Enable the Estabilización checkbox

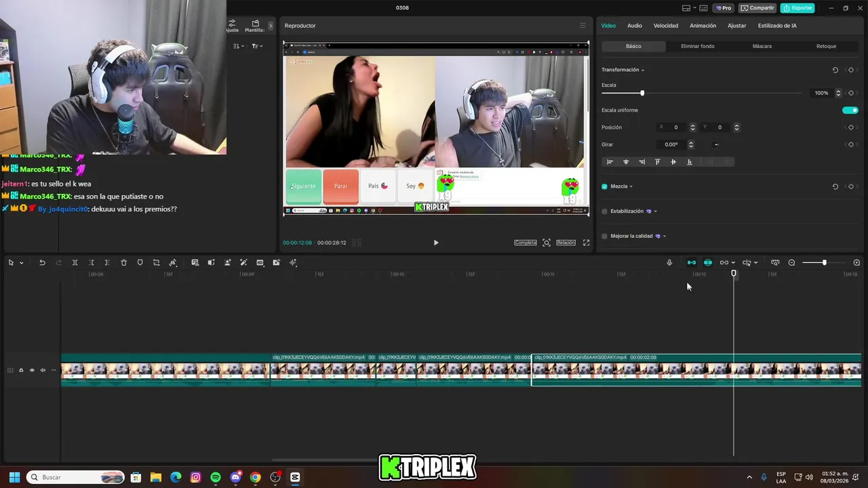click(x=604, y=211)
